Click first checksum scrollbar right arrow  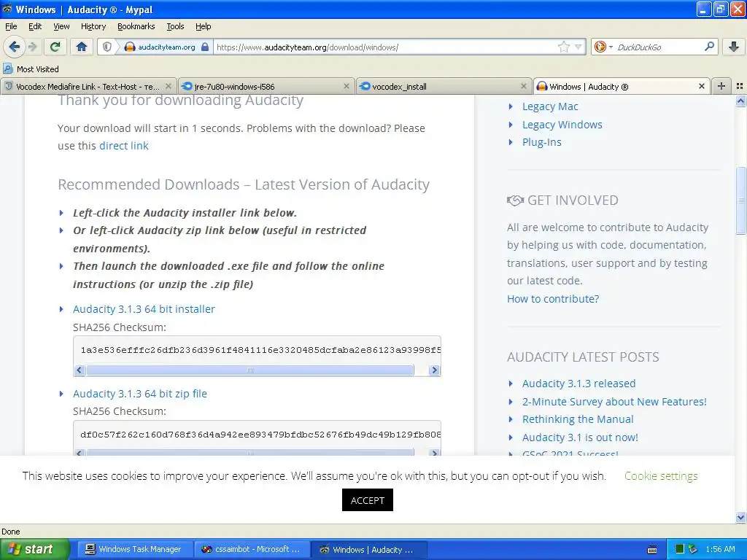(434, 370)
